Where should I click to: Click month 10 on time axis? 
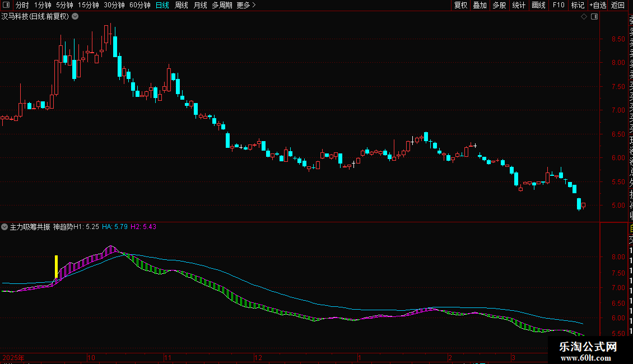coord(91,357)
